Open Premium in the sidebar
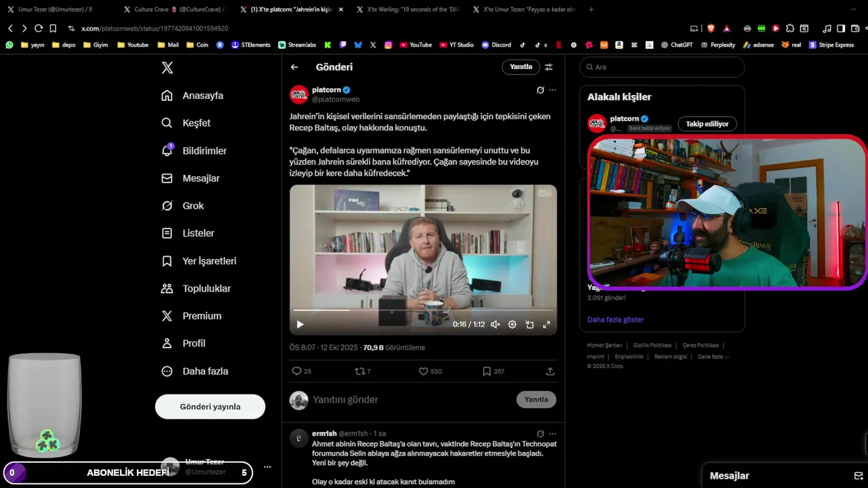The width and height of the screenshot is (868, 488). pos(191,316)
